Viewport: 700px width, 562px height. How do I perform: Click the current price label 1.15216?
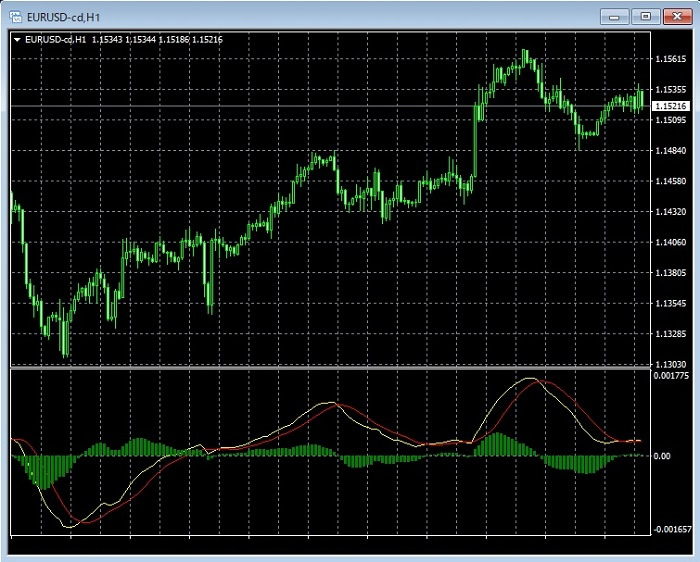(671, 106)
